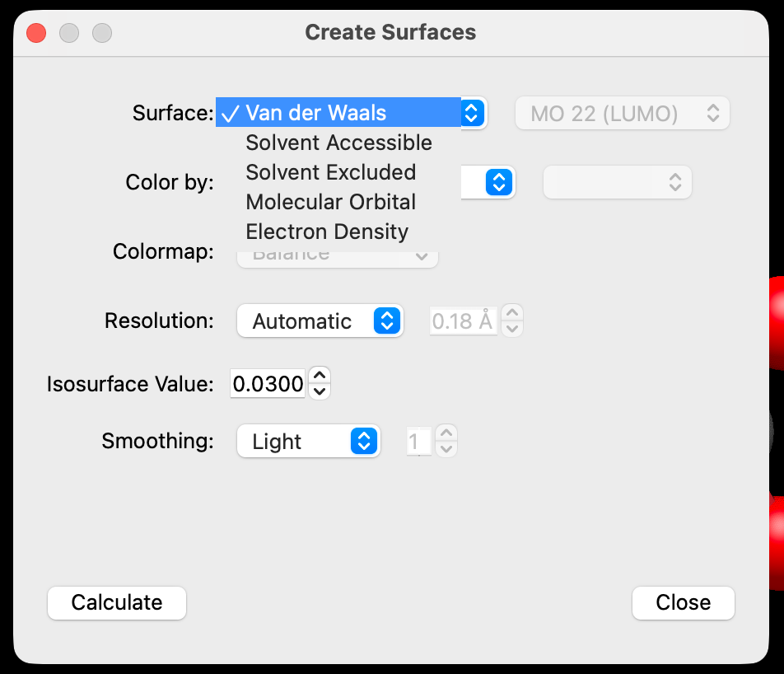Choose Solvent Accessible from the list
The height and width of the screenshot is (674, 784).
pos(338,143)
